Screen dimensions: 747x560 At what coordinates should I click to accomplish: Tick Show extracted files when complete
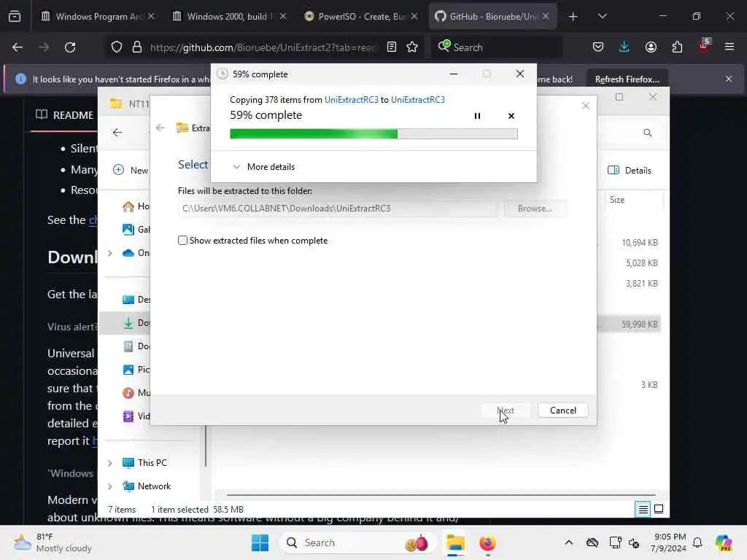182,241
